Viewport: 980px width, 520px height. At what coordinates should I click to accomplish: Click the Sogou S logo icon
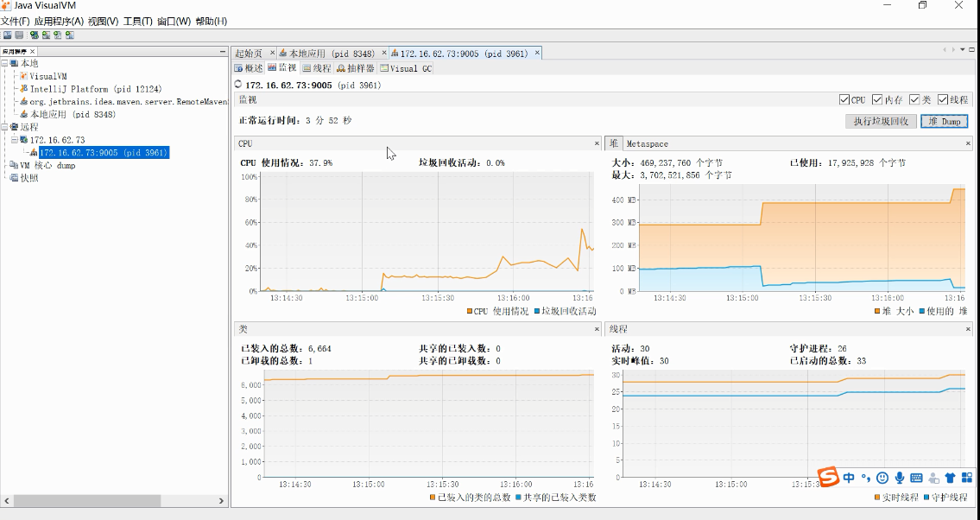[828, 477]
